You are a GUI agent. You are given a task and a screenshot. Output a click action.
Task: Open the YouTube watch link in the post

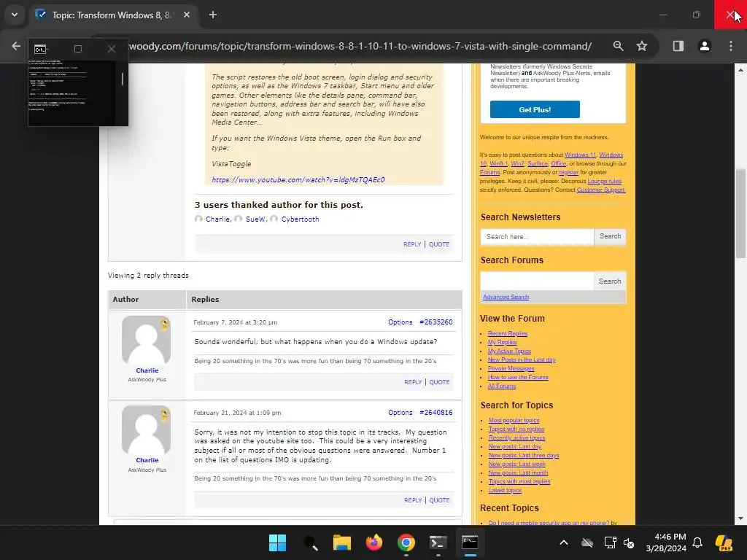coord(298,180)
